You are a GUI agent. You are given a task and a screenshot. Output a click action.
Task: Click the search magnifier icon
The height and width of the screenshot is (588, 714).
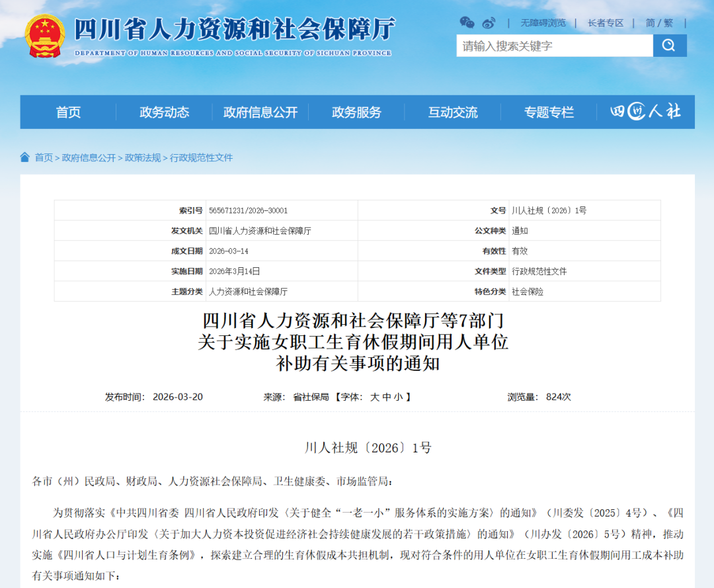coord(670,46)
